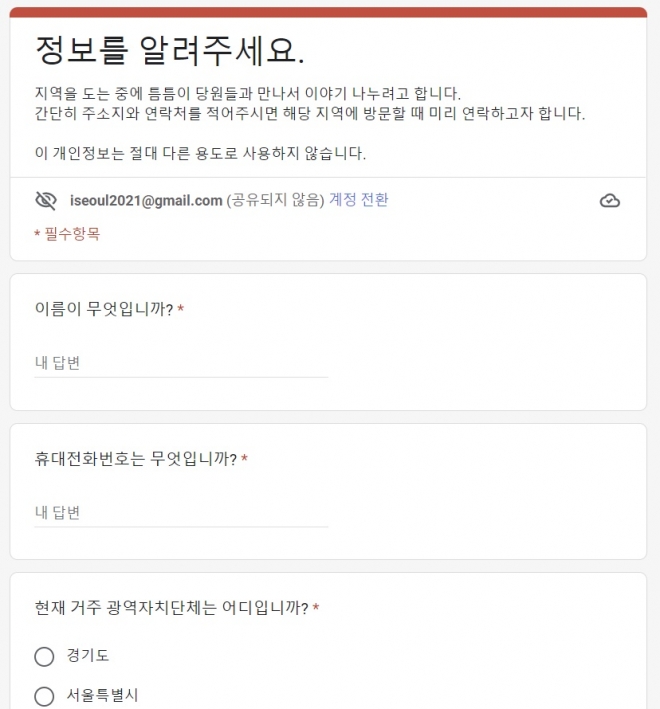The height and width of the screenshot is (709, 660).
Task: Open the 계정 전환 link
Action: click(358, 200)
